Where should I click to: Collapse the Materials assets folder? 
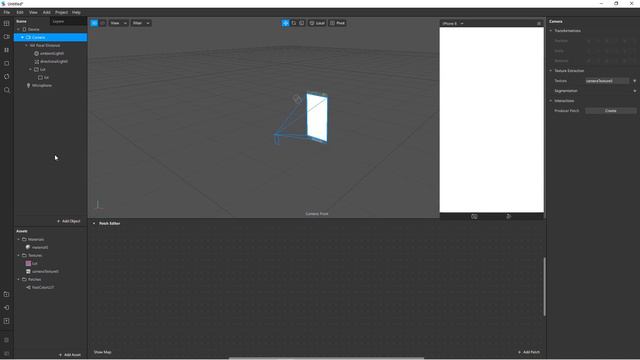(18, 239)
